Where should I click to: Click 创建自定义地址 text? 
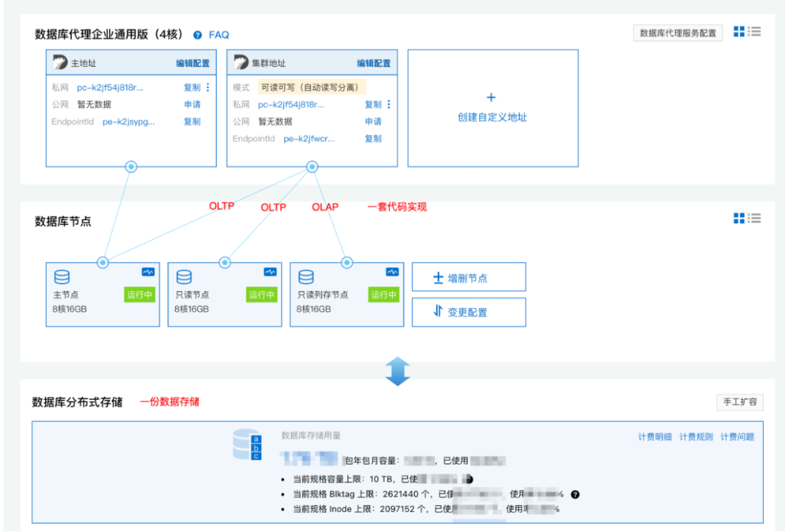492,118
